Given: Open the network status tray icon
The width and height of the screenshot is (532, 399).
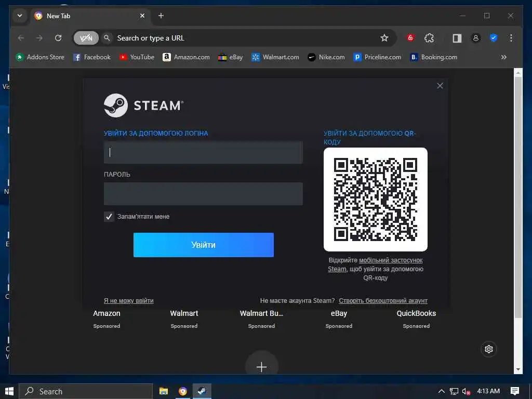Looking at the screenshot, I should (x=454, y=391).
